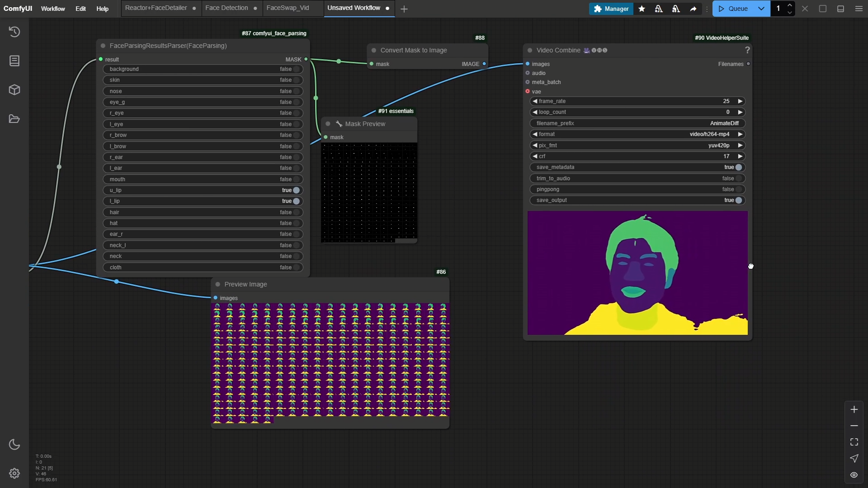Open the Workflow menu

(x=53, y=9)
